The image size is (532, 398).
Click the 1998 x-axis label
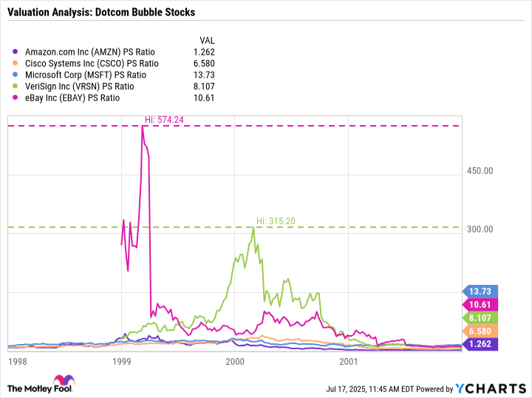[x=18, y=361]
